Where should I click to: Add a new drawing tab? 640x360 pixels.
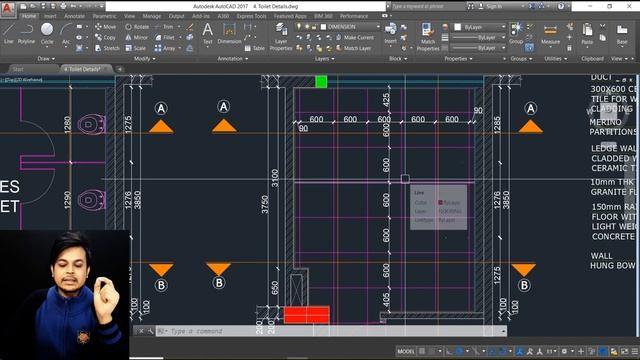click(x=120, y=69)
